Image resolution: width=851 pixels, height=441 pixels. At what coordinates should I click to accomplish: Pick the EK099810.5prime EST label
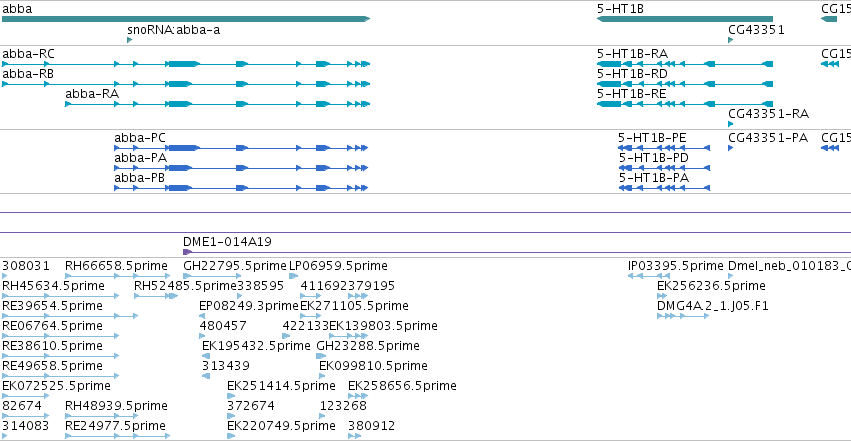pos(373,366)
